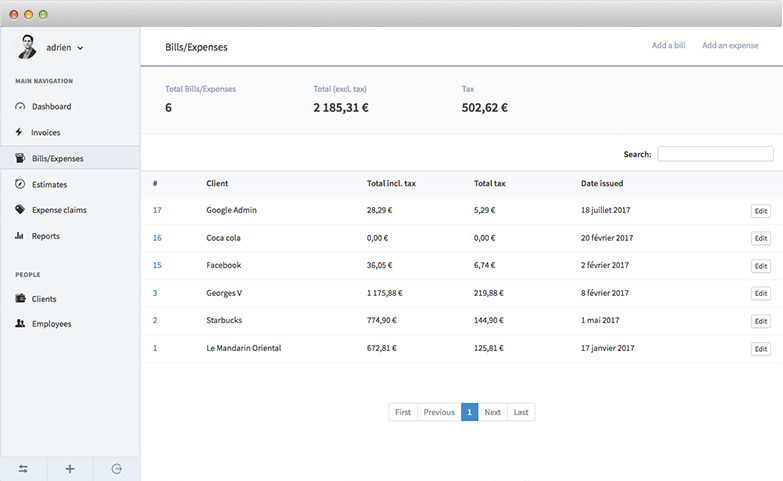Click the Add a bill link
Image resolution: width=783 pixels, height=481 pixels.
tap(668, 46)
